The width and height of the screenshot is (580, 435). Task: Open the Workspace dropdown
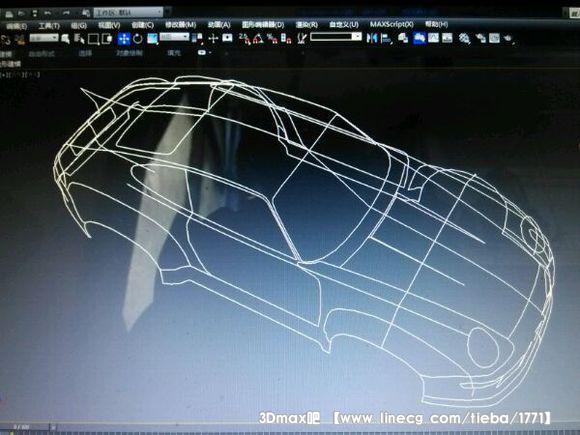[x=128, y=13]
